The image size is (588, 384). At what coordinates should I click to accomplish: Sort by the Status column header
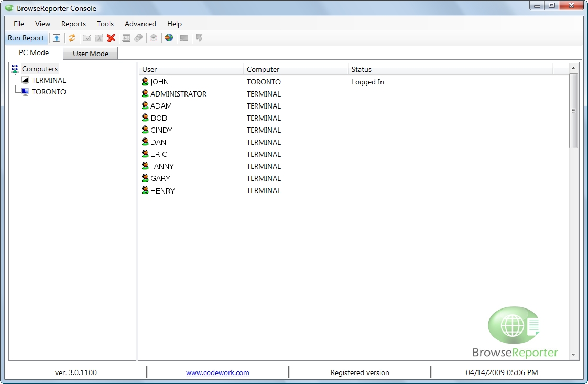tap(450, 69)
